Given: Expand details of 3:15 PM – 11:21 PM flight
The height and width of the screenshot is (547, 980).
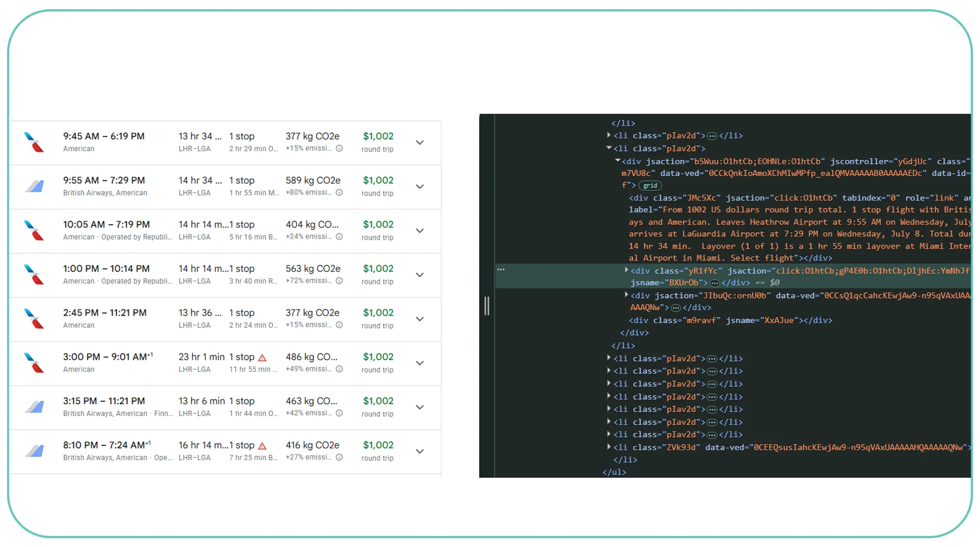Looking at the screenshot, I should (x=420, y=407).
